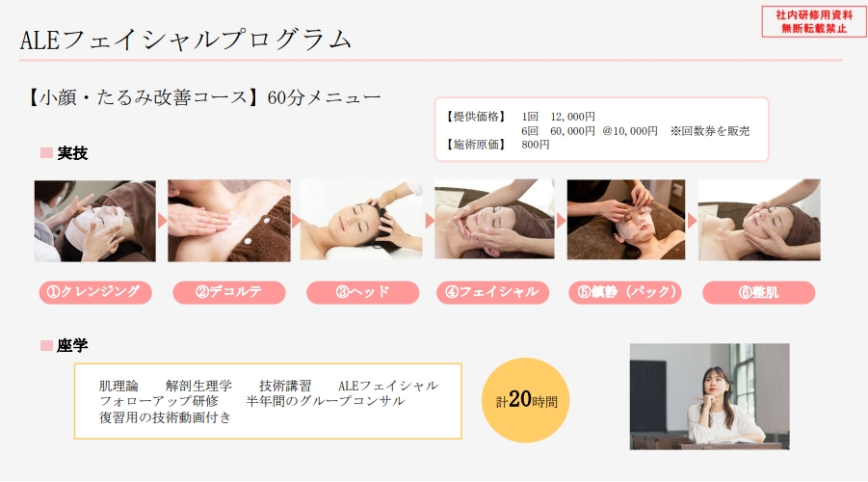Screen dimensions: 868x482
Task: Click the ③ヘッド step label
Action: pyautogui.click(x=362, y=292)
